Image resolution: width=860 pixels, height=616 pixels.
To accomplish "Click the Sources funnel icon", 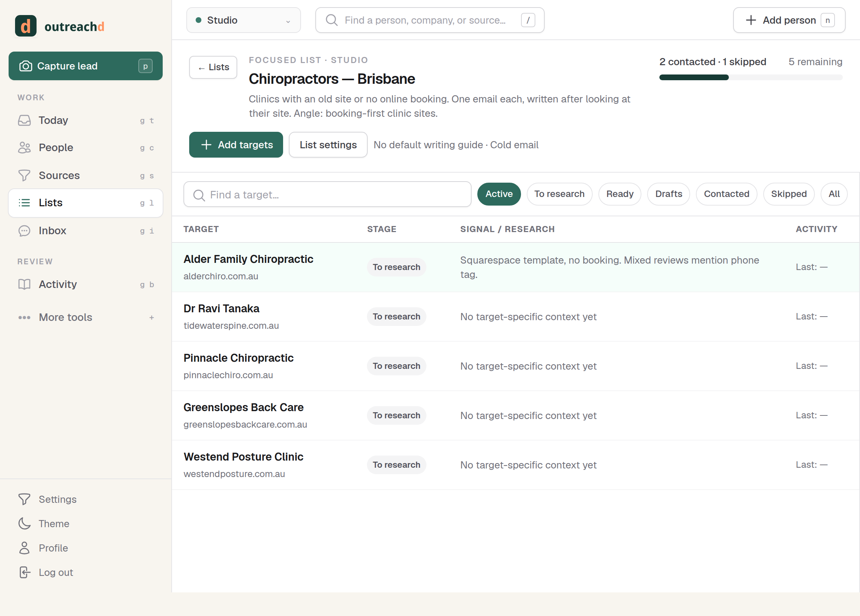I will [24, 175].
